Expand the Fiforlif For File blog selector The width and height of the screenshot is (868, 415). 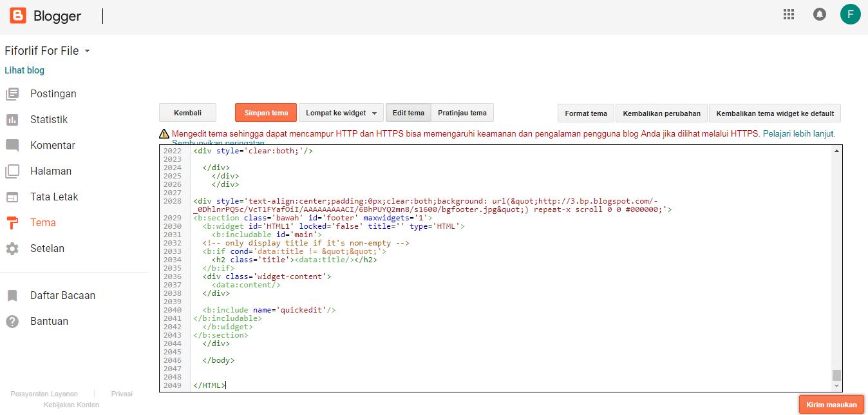pyautogui.click(x=47, y=51)
